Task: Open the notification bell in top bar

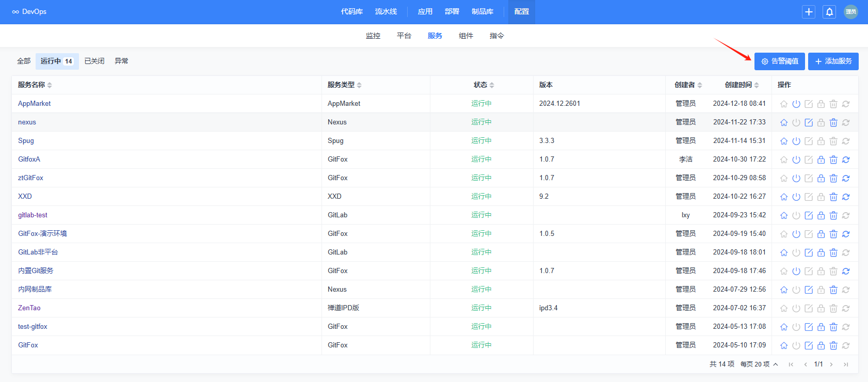Action: (x=829, y=12)
